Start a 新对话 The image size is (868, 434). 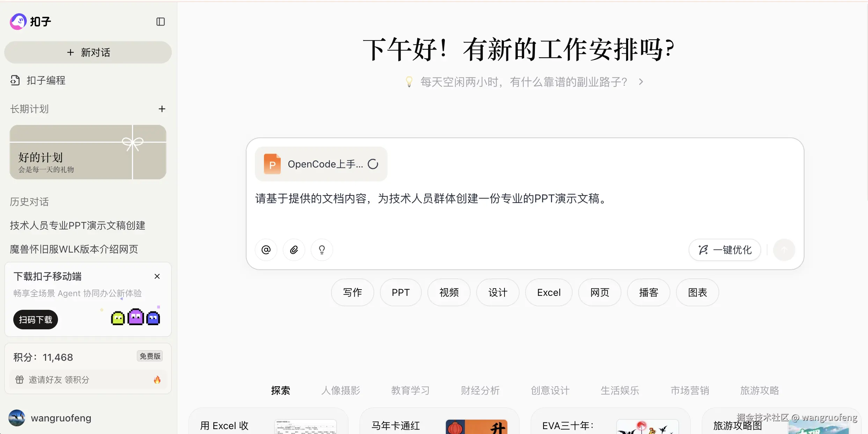coord(88,52)
